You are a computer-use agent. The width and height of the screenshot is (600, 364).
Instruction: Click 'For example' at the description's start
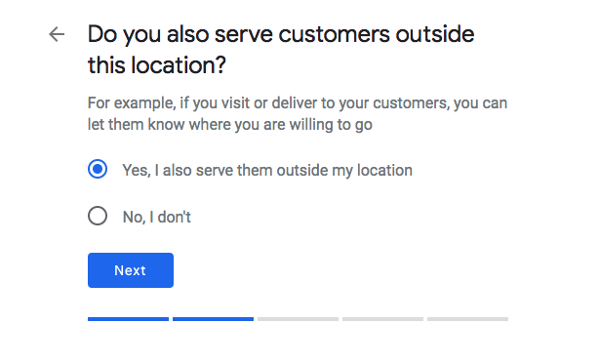(x=132, y=103)
